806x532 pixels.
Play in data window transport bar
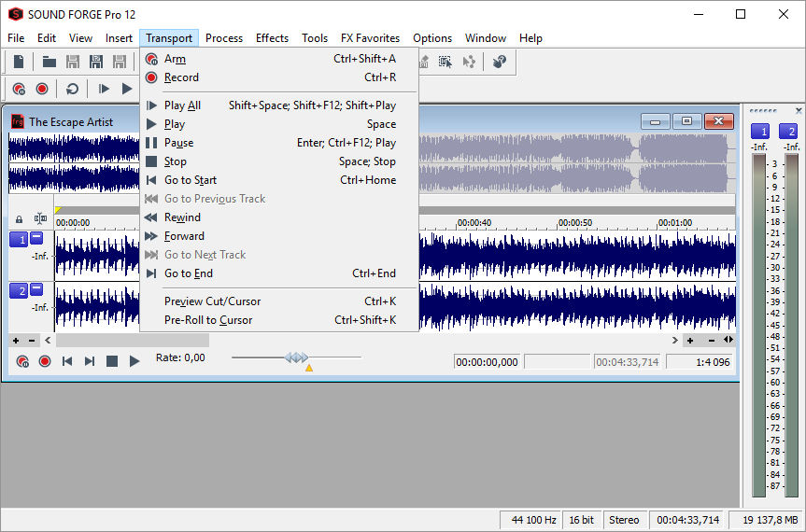click(x=134, y=361)
